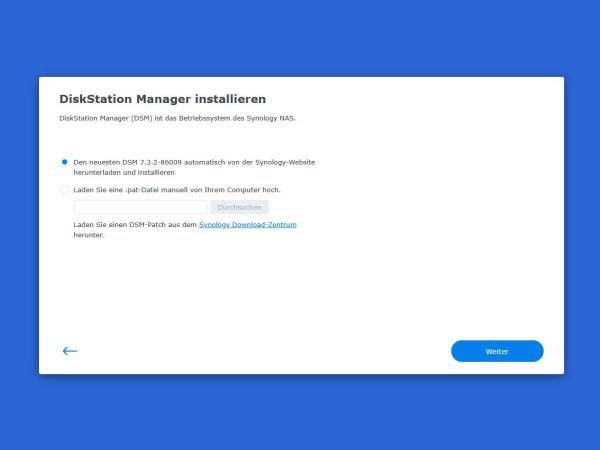
Task: Click the label 'Den neuesten DSM 7.3.2-86009 automatisch'
Action: 150,161
